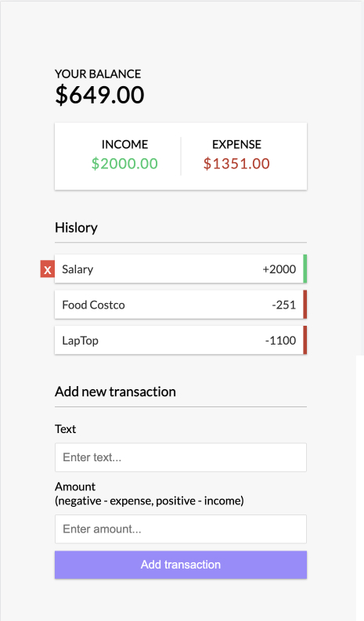This screenshot has height=621, width=364.
Task: Click the EXPENSE label
Action: click(x=236, y=144)
